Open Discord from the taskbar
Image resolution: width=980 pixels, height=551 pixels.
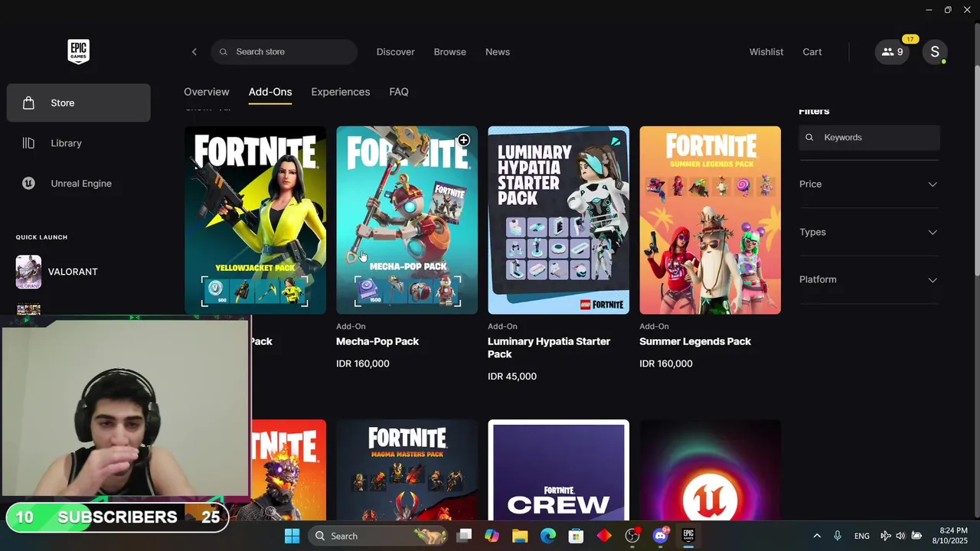[x=661, y=536]
